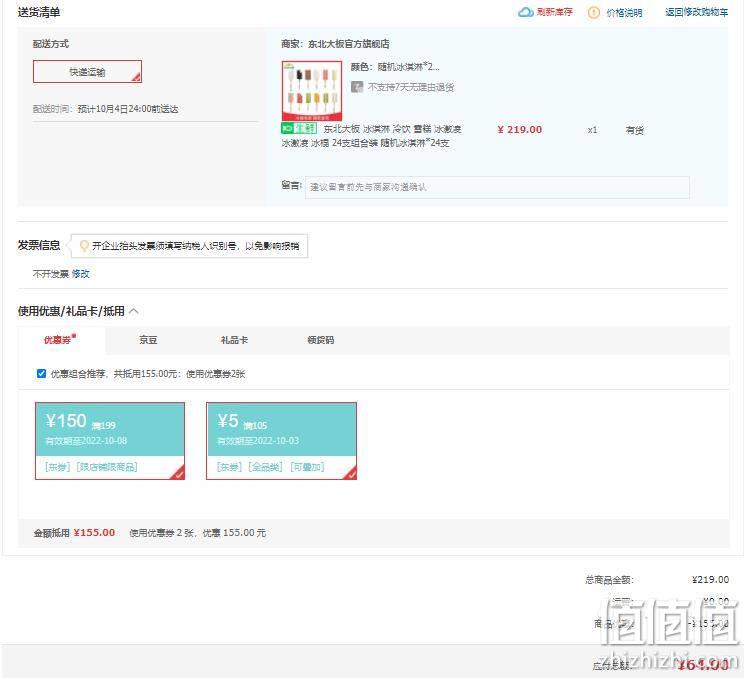The image size is (748, 678).
Task: Go back via 返回修改购物车 link
Action: pos(696,12)
